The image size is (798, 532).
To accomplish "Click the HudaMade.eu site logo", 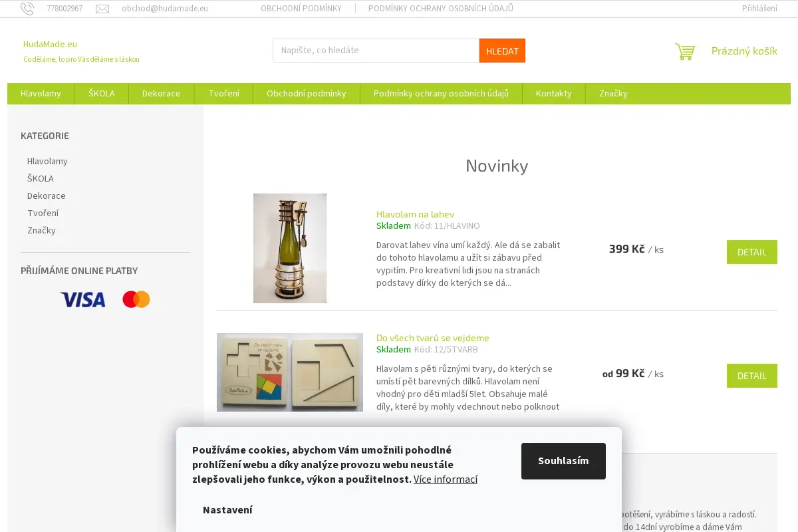I will [50, 44].
